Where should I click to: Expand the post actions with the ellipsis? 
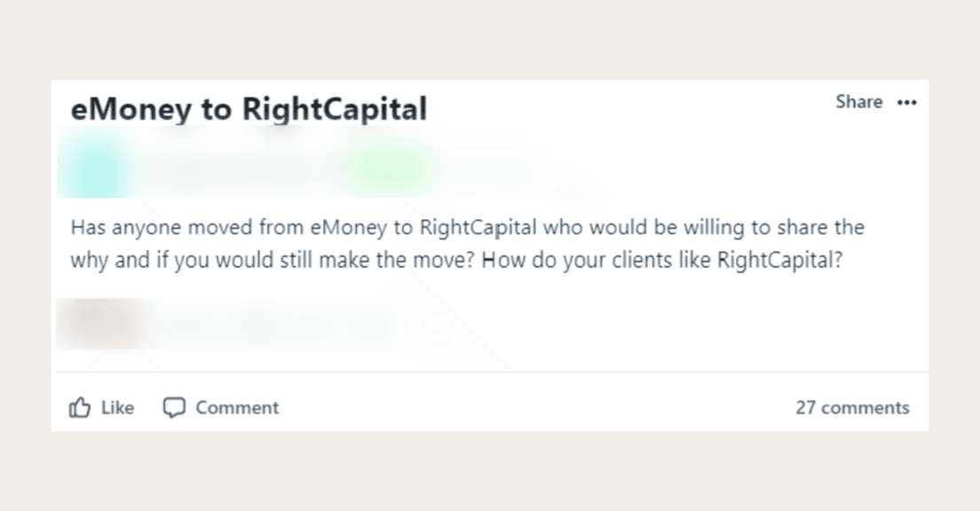[x=907, y=102]
